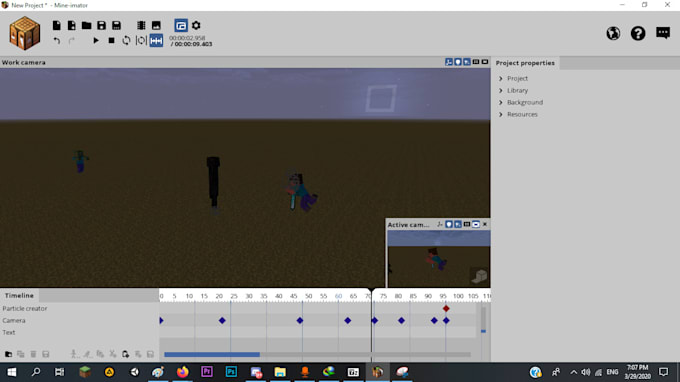
Task: Open Photoshop from the taskbar
Action: 231,372
